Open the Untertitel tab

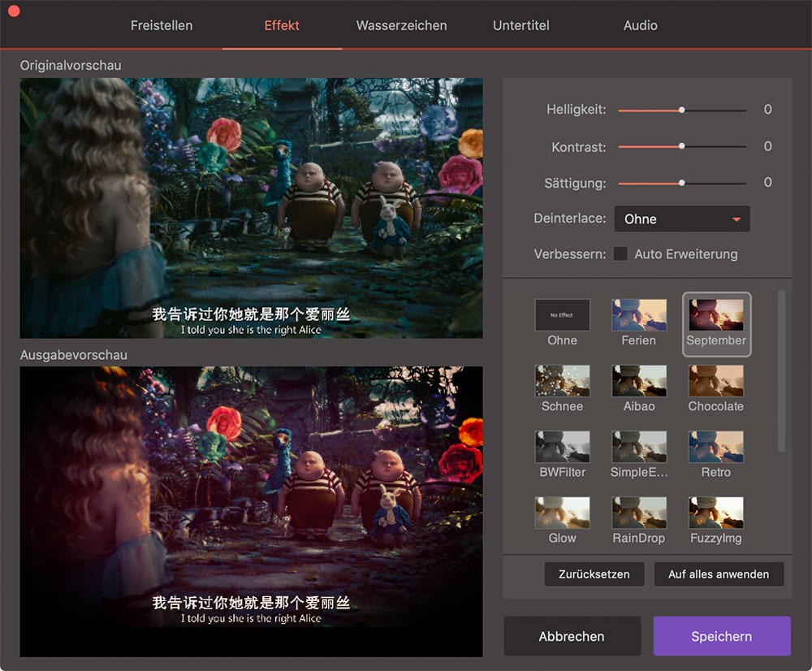coord(521,25)
